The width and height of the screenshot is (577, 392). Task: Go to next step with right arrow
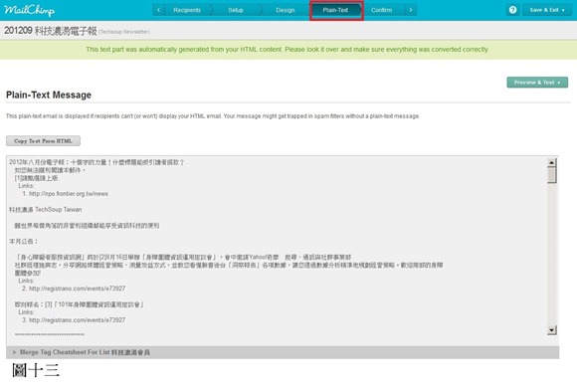pos(411,10)
